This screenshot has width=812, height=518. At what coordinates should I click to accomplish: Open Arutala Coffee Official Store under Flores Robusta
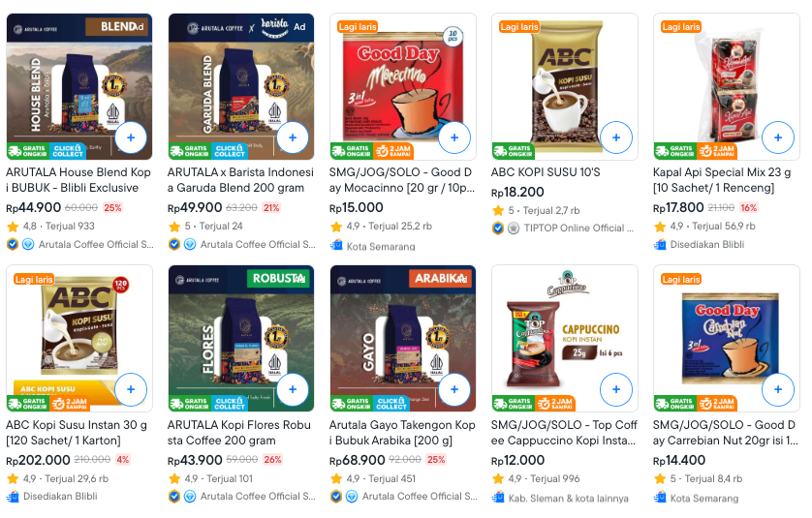coord(258,497)
